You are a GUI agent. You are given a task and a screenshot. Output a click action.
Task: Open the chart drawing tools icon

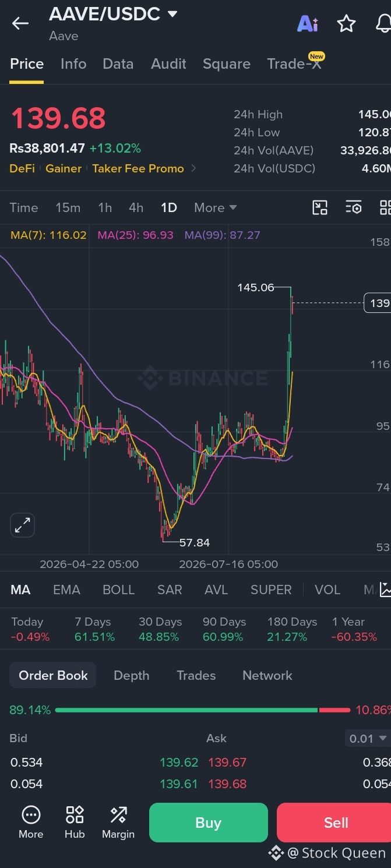320,207
